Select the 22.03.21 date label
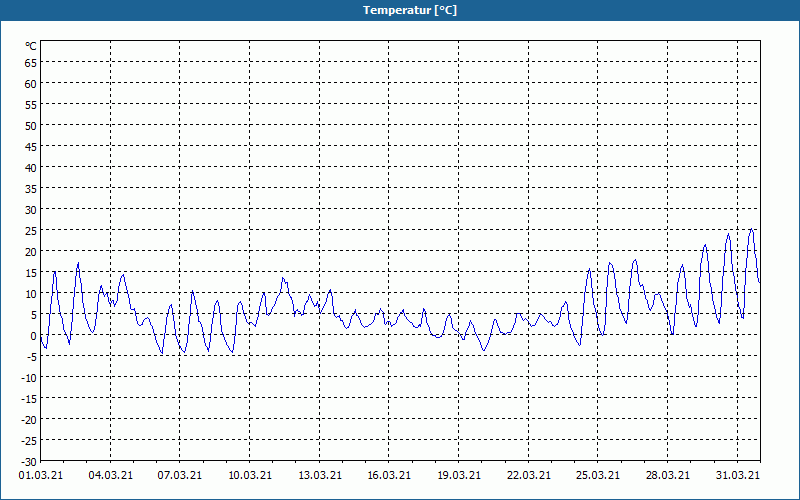This screenshot has width=800, height=500. pyautogui.click(x=529, y=475)
